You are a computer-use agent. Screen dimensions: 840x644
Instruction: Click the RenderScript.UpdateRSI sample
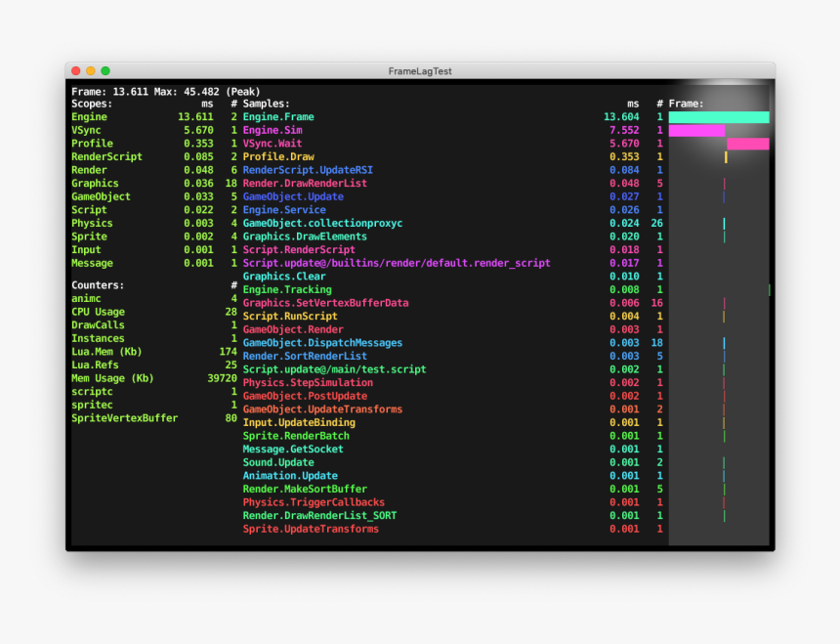click(x=308, y=170)
